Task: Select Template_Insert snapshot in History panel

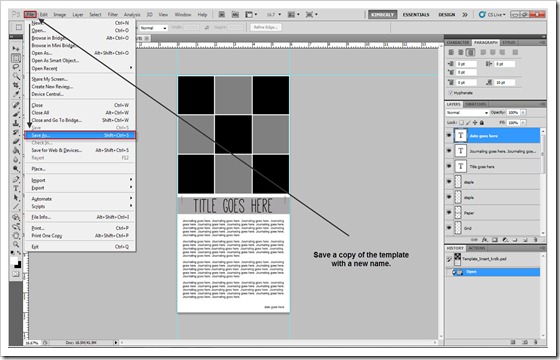Action: coord(493,259)
